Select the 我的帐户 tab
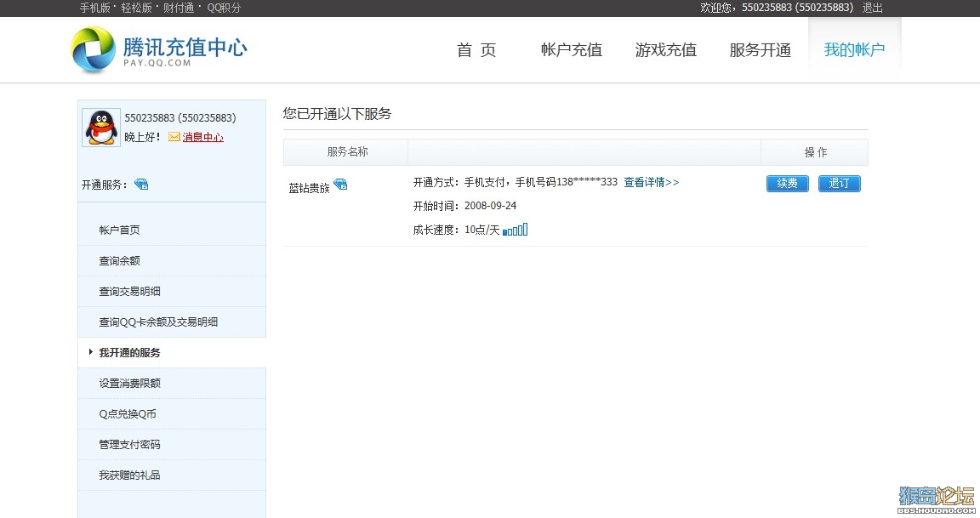The width and height of the screenshot is (980, 518). point(854,50)
